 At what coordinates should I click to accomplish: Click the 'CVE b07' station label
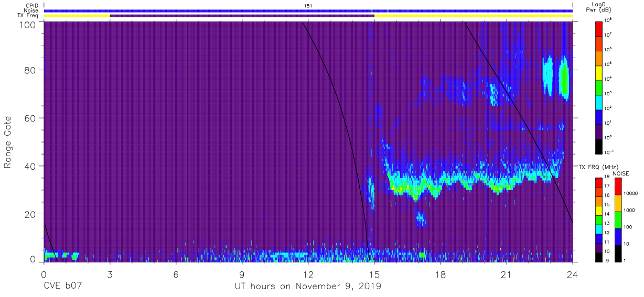tap(62, 287)
